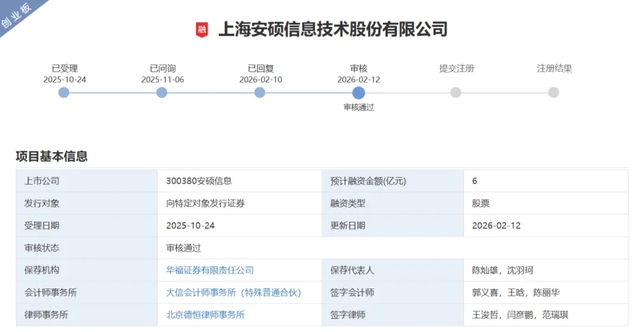
Task: Click the 保荐代表人 names 陈灿雄，沈羽珂
Action: click(502, 270)
